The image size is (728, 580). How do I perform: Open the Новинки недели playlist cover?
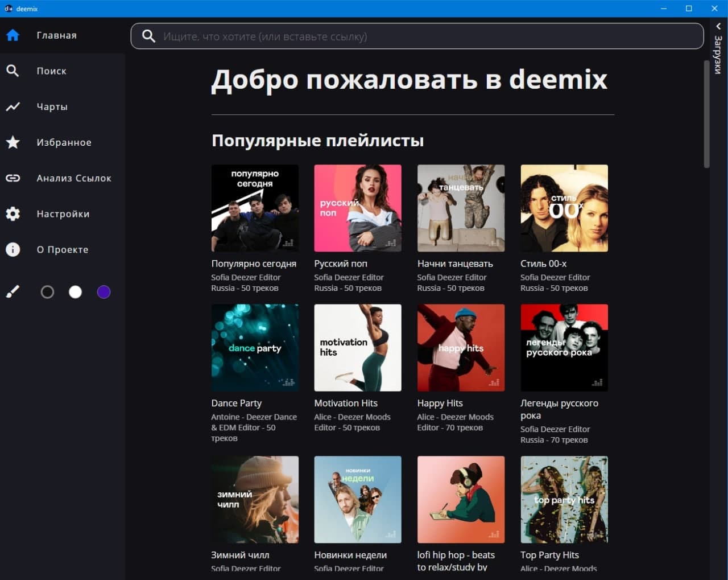click(358, 500)
